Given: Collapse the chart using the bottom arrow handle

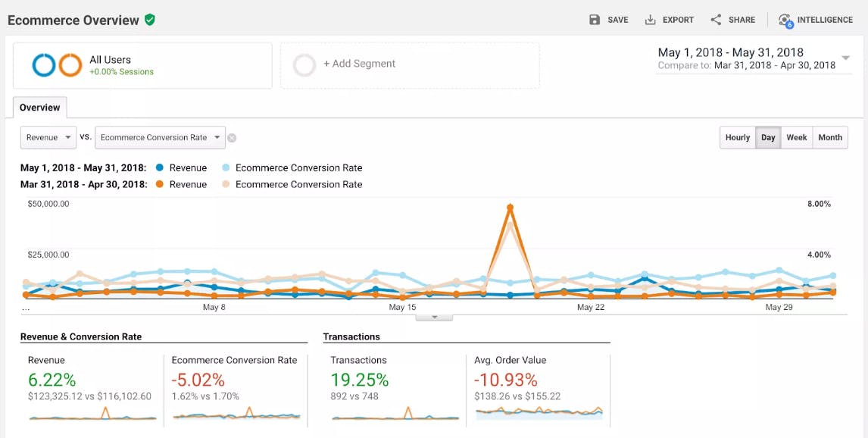Looking at the screenshot, I should [435, 318].
